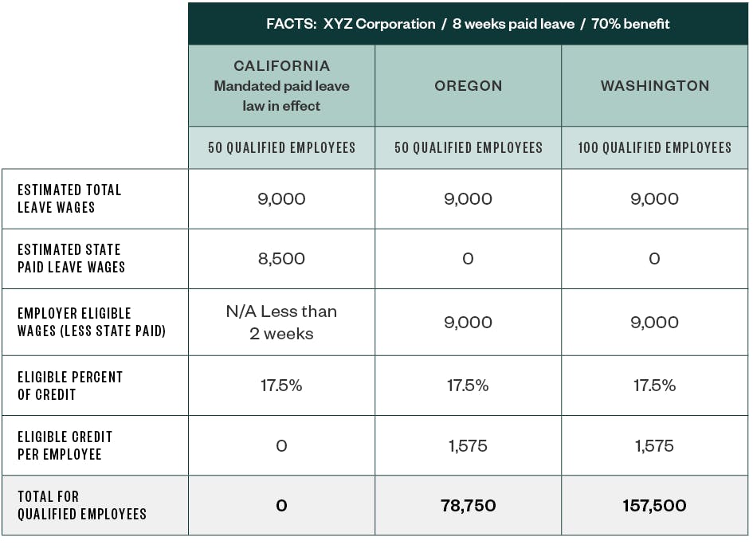Select the Eligible Credit Per Employee label
The width and height of the screenshot is (753, 560).
pyautogui.click(x=65, y=445)
